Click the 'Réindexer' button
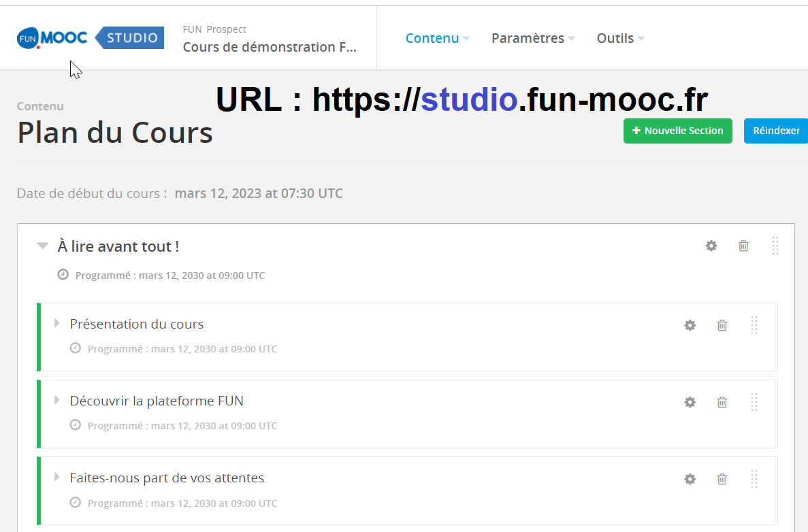 [776, 131]
